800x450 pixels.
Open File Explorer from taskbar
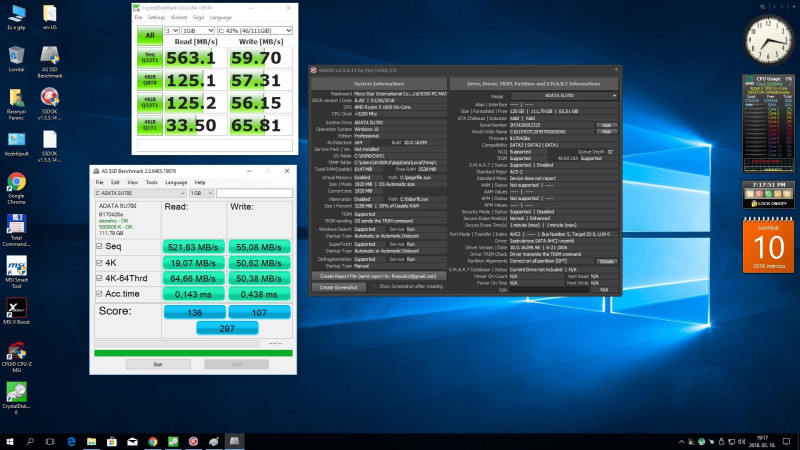(91, 441)
